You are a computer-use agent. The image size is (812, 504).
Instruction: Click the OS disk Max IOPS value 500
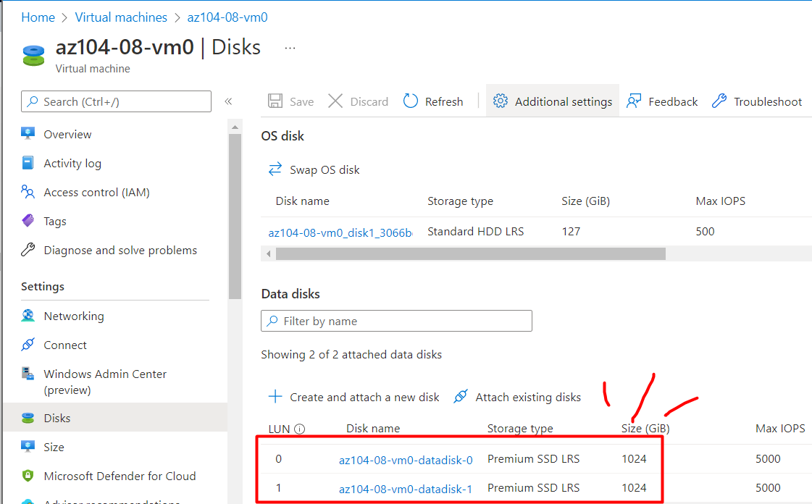click(705, 231)
